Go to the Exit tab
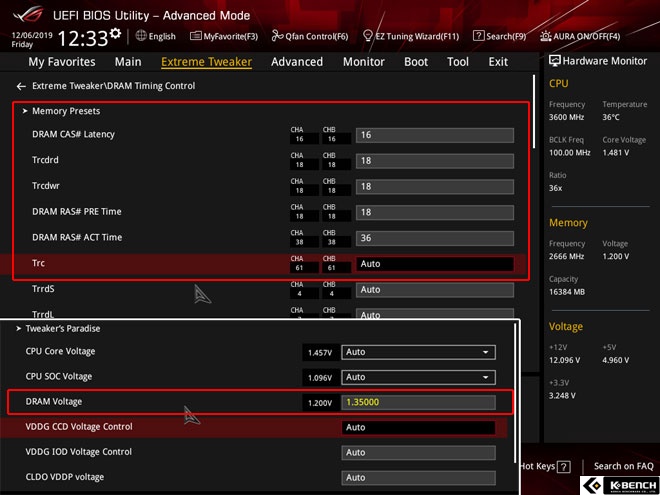The height and width of the screenshot is (495, 660). 498,62
